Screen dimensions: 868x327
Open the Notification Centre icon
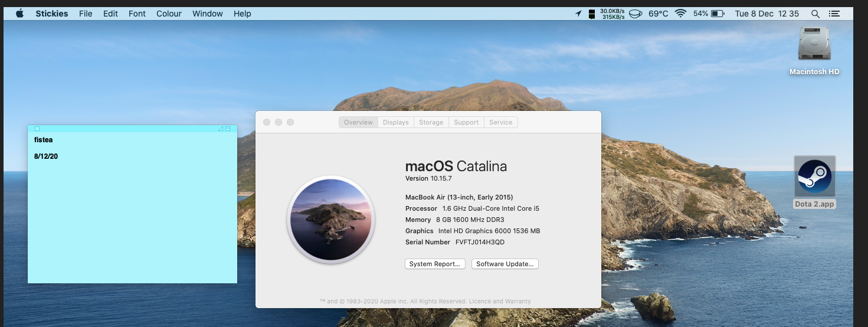pyautogui.click(x=834, y=14)
